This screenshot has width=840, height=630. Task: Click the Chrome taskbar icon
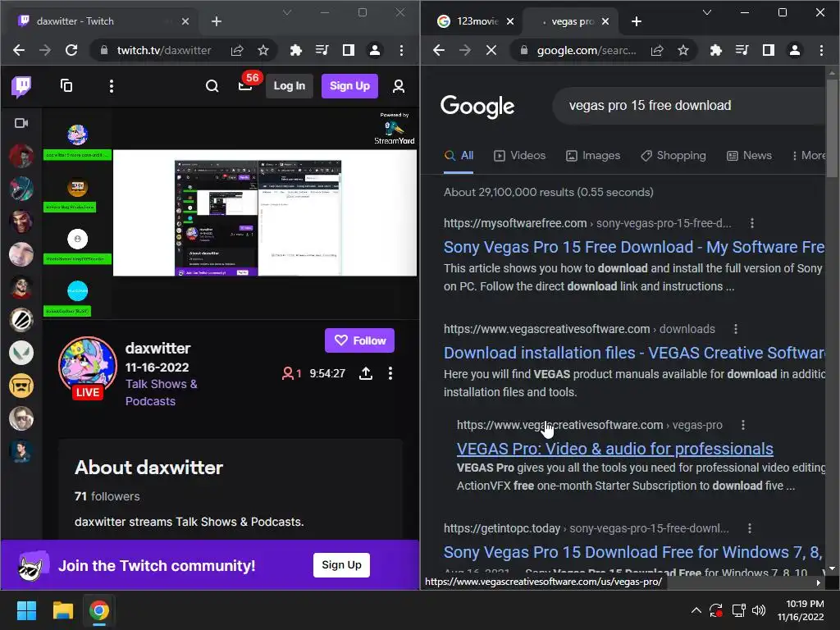click(99, 610)
